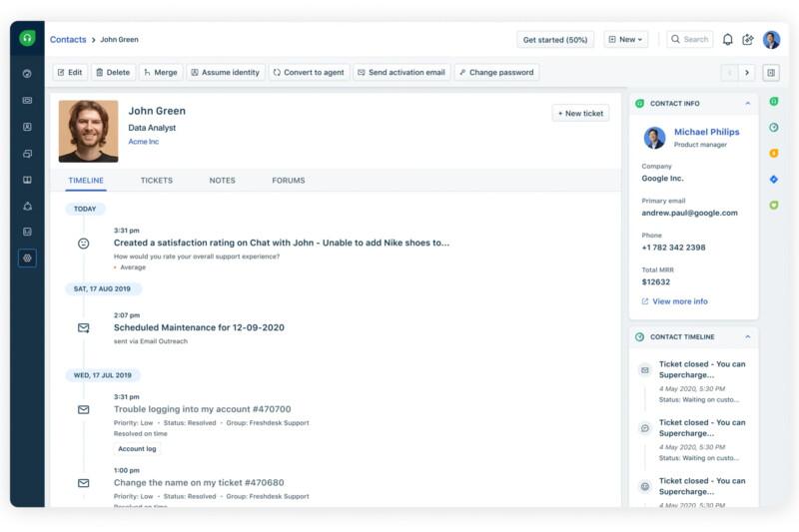Click Get started (50%) button
Viewport: 799px width, 532px height.
pos(555,39)
